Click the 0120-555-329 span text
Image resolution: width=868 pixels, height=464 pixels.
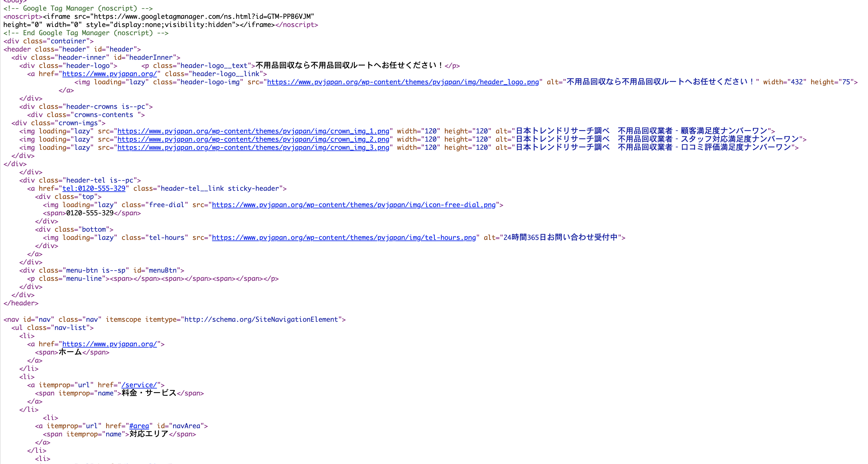point(90,213)
